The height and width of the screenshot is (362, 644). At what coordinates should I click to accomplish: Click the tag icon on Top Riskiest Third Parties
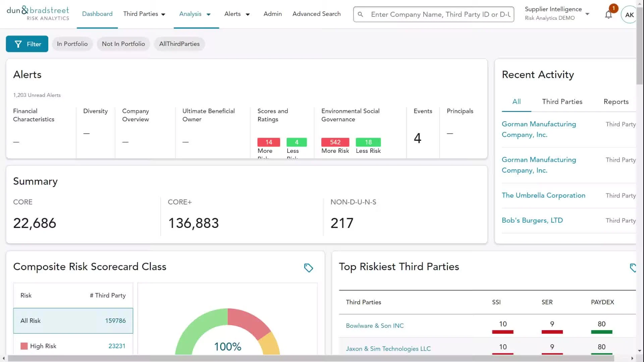[633, 268]
